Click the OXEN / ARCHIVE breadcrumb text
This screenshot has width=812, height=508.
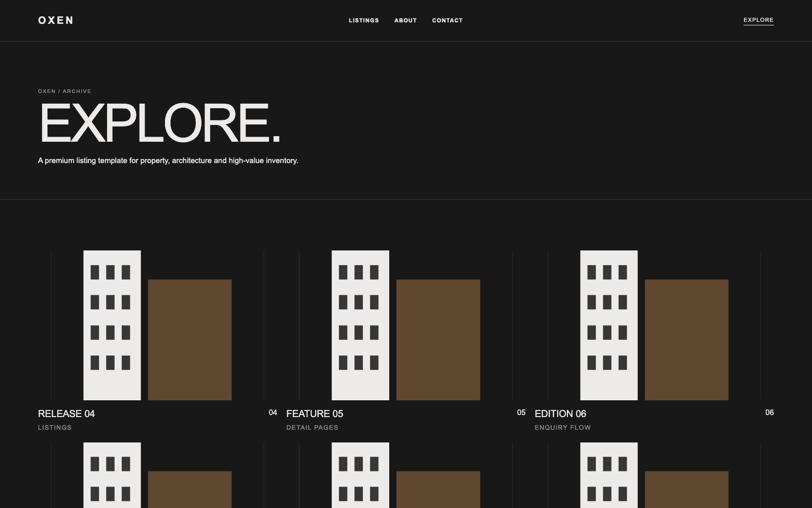[x=64, y=91]
